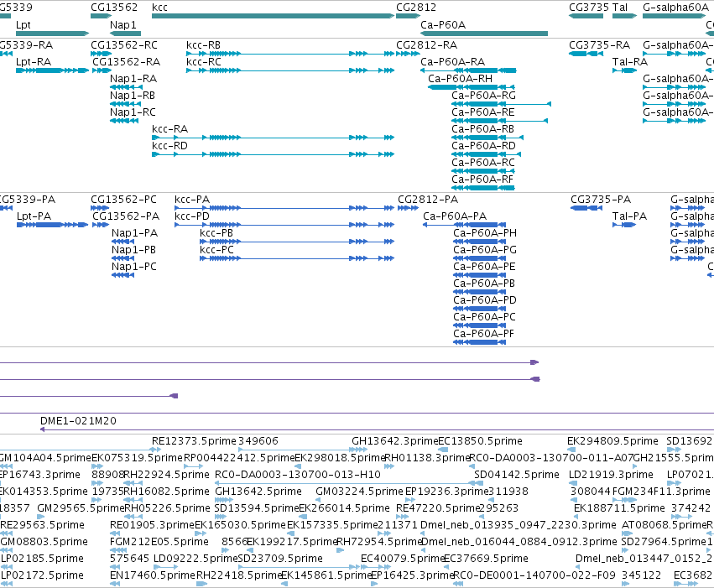Open the kcc-RA transcript
The height and width of the screenshot is (588, 714).
tap(273, 138)
